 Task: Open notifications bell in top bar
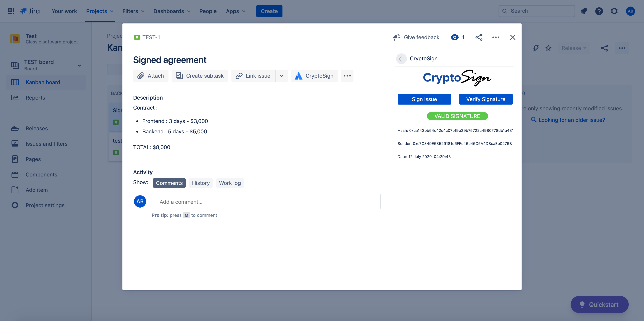click(x=584, y=11)
